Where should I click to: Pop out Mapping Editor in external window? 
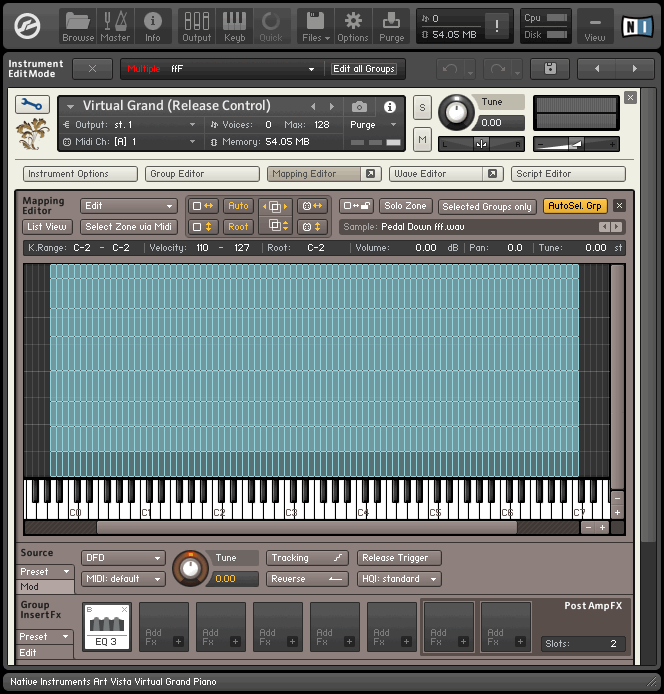(x=371, y=174)
